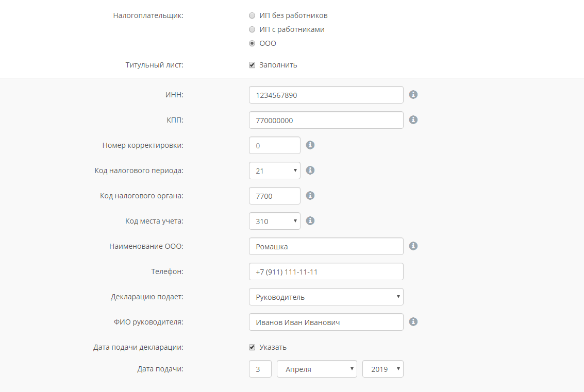
Task: Click info icon next to Код налогового органа
Action: pyautogui.click(x=310, y=196)
